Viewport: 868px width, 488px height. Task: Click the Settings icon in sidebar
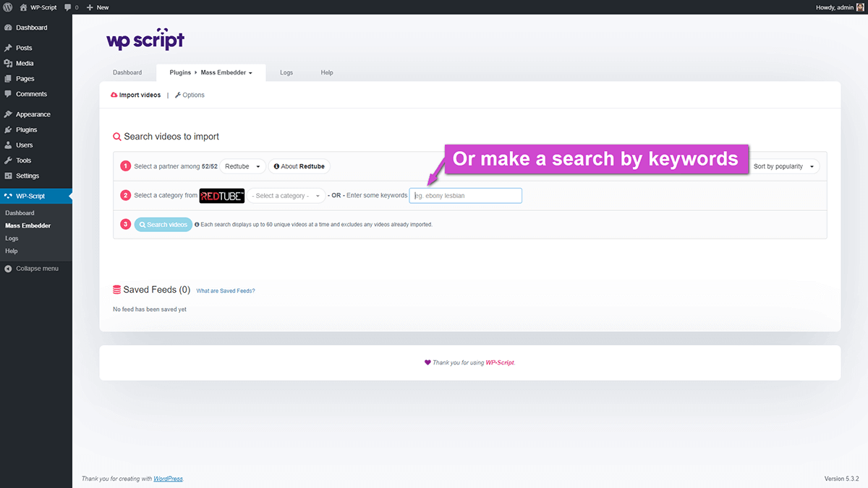[x=8, y=176]
